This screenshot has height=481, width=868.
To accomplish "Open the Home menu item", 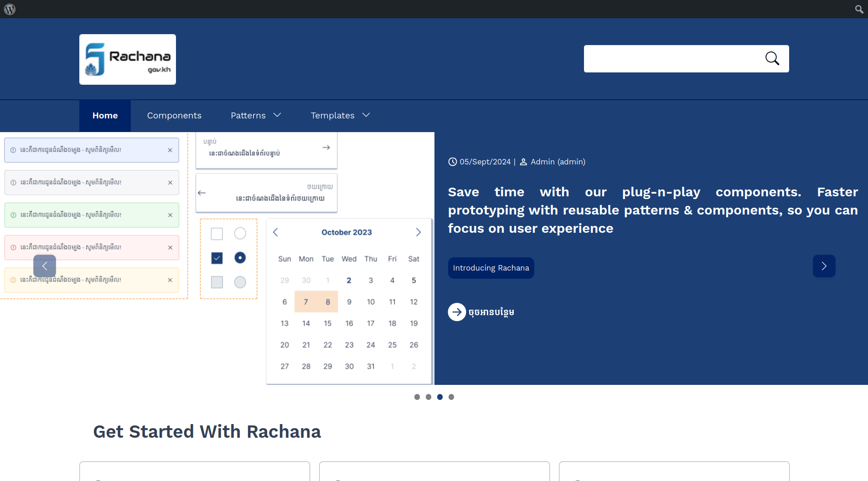I will (105, 116).
